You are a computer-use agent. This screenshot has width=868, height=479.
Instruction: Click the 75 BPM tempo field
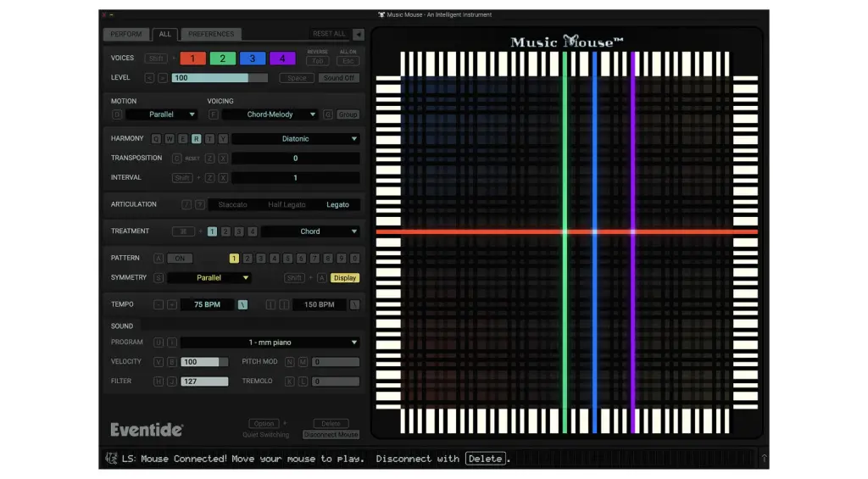tap(207, 304)
